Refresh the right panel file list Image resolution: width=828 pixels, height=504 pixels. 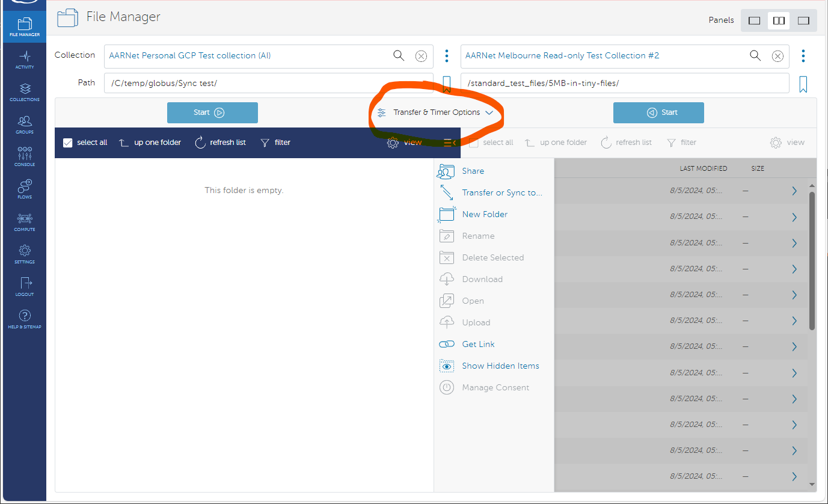(x=626, y=143)
